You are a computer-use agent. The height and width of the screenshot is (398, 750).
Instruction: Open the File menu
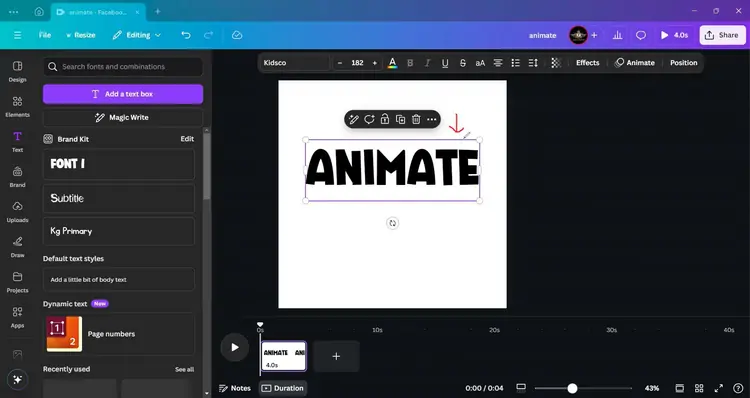click(45, 35)
